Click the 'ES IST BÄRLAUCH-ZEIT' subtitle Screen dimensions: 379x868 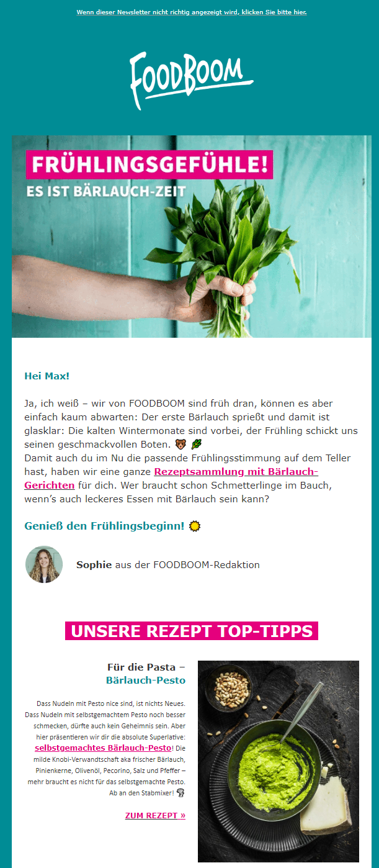pos(106,191)
